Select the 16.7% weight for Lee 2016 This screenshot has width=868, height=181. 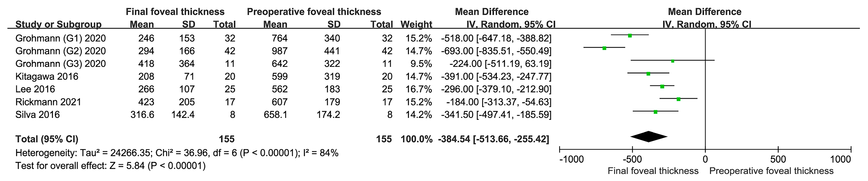[x=418, y=89]
